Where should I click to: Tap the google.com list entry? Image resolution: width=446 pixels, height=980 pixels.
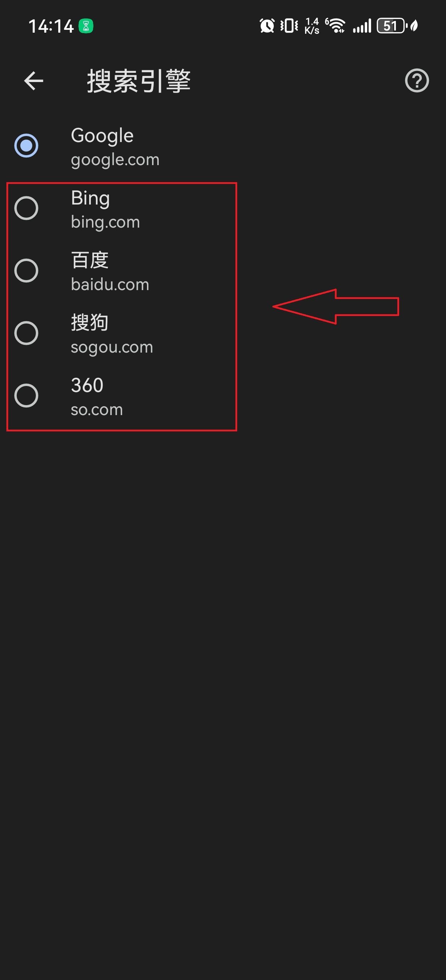pos(115,160)
